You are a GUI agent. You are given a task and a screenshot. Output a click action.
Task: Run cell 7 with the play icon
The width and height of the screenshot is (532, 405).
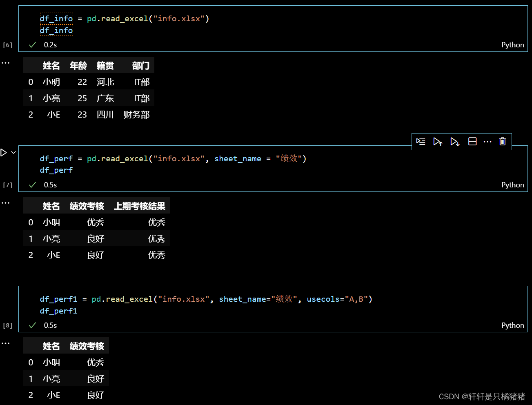click(x=4, y=153)
